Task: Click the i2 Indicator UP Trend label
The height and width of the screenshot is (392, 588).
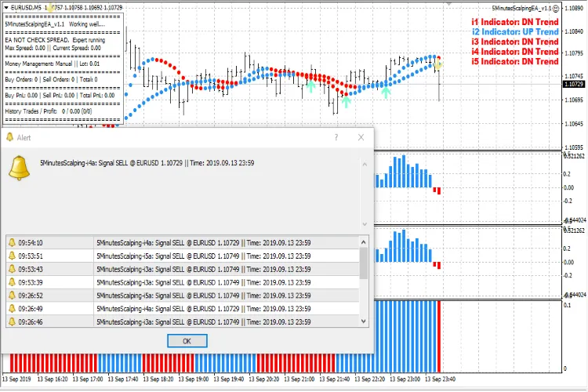Action: 514,31
